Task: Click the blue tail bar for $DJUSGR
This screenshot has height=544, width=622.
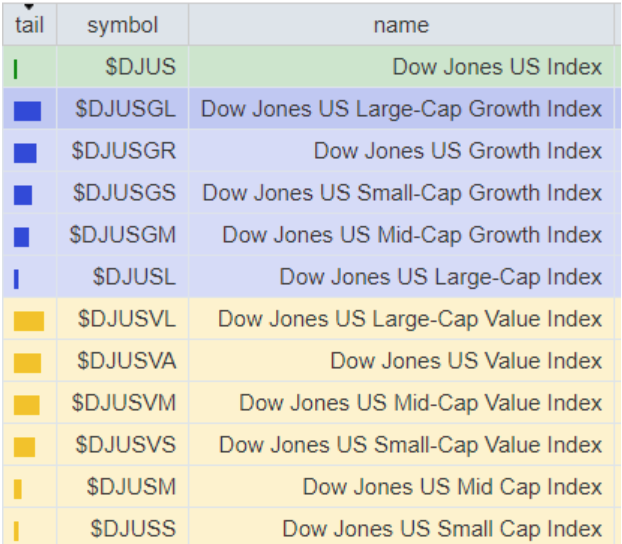Action: (25, 153)
